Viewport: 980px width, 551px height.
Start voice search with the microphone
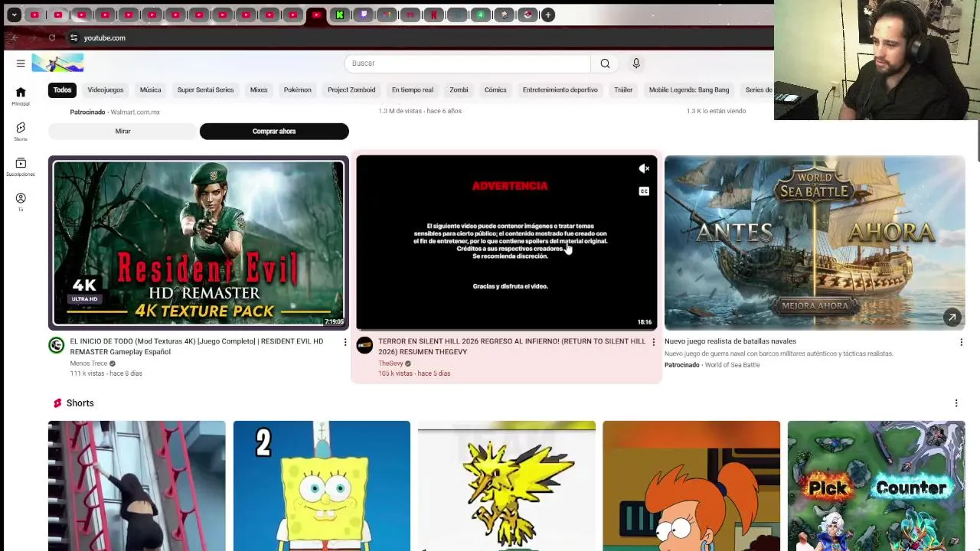coord(636,64)
